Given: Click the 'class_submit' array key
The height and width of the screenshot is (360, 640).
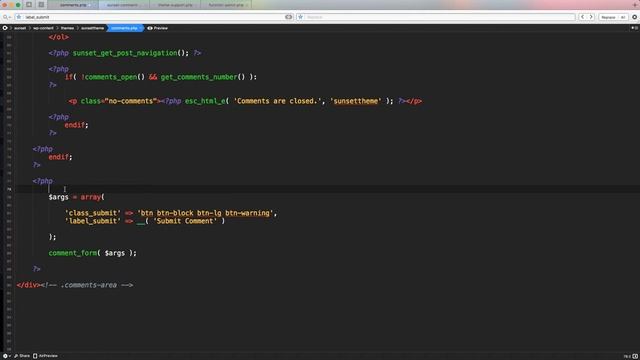Looking at the screenshot, I should [x=93, y=213].
